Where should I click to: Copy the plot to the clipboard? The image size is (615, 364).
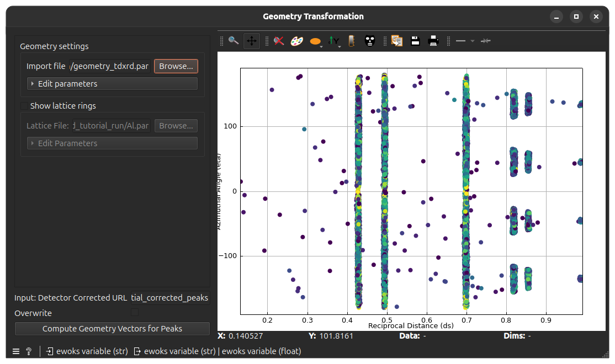click(396, 41)
